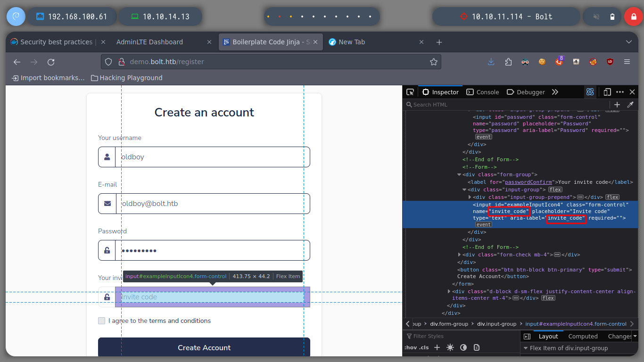Toggle dark color scheme simulation
Viewport: 644px width, 362px height.
click(x=463, y=347)
